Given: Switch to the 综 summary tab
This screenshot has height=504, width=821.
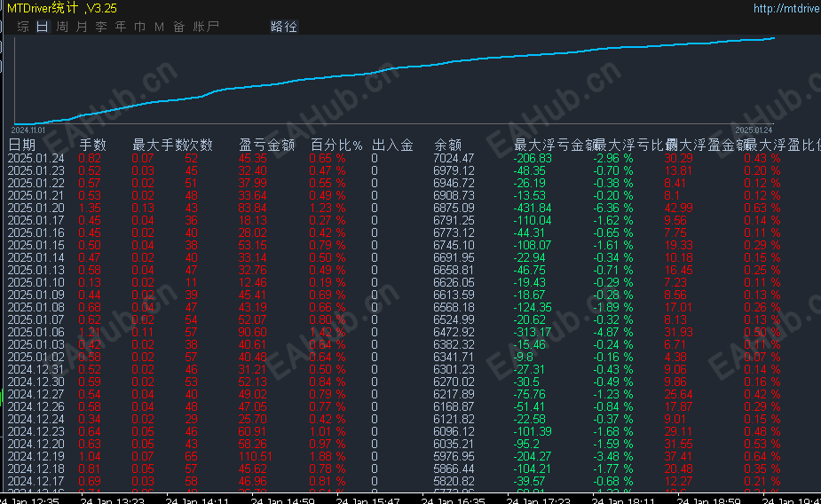Looking at the screenshot, I should click(x=23, y=27).
